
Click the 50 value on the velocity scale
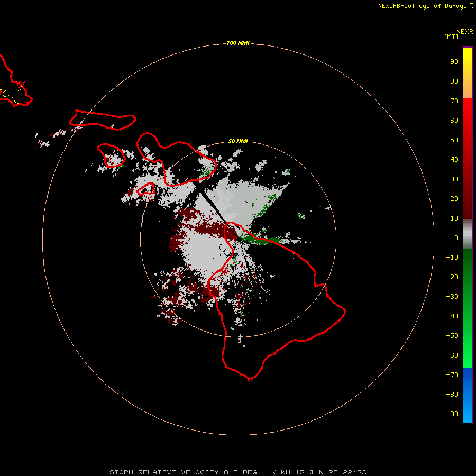454,140
